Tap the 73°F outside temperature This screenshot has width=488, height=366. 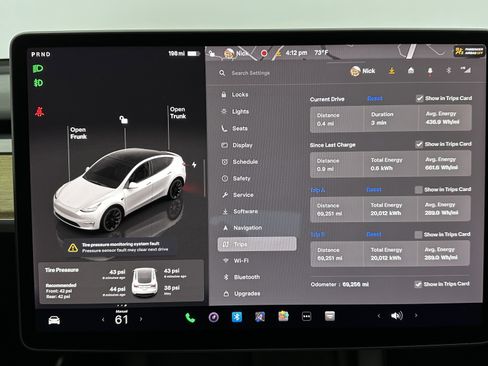point(321,53)
